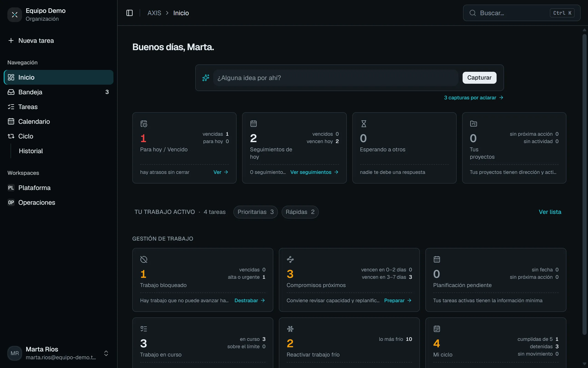Image resolution: width=588 pixels, height=368 pixels.
Task: Click the AXIS breadcrumb
Action: (x=154, y=13)
